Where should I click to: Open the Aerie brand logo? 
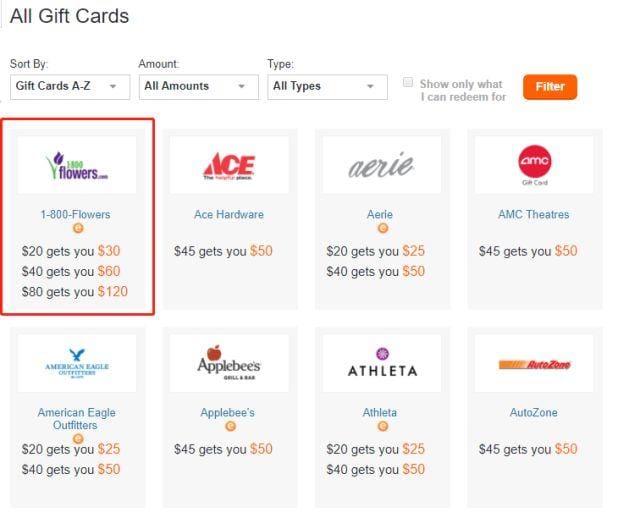(381, 165)
